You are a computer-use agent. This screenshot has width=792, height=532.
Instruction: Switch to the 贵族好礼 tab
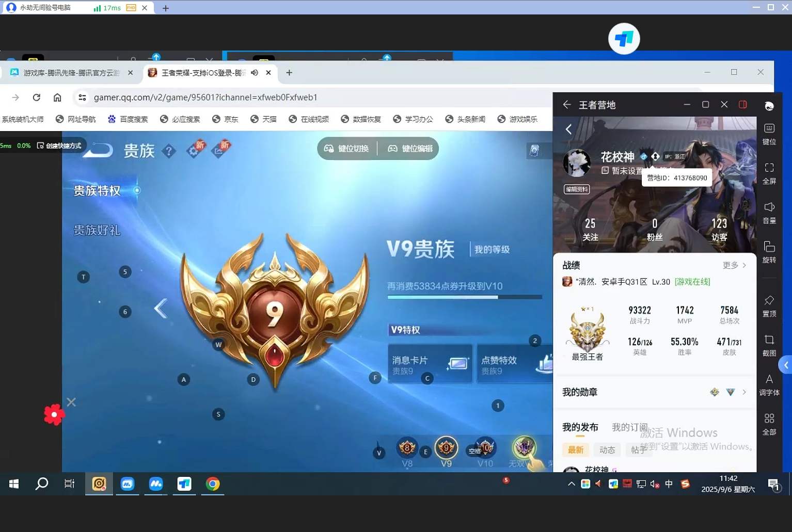pos(97,230)
